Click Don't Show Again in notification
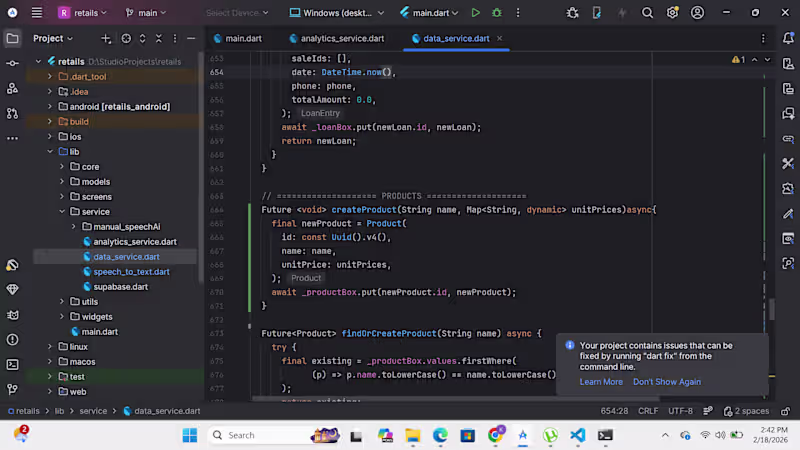The width and height of the screenshot is (800, 450). click(666, 382)
